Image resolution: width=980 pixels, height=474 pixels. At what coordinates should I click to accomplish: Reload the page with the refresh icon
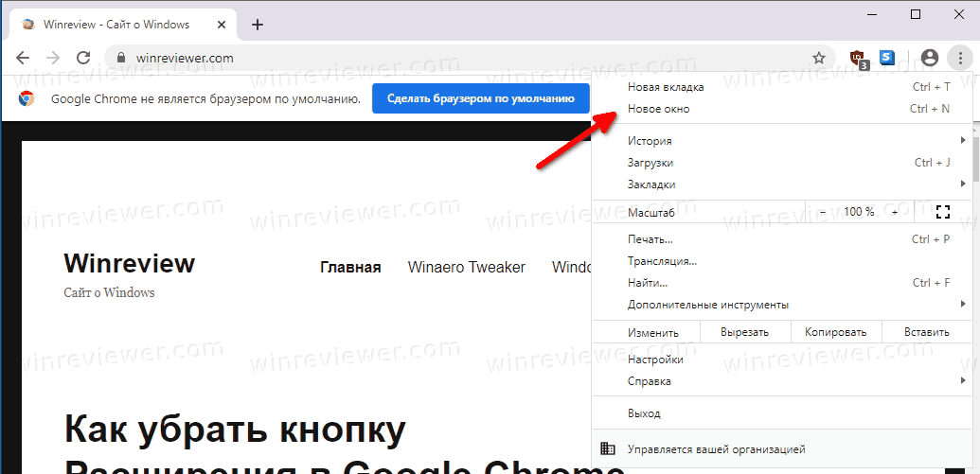[83, 58]
